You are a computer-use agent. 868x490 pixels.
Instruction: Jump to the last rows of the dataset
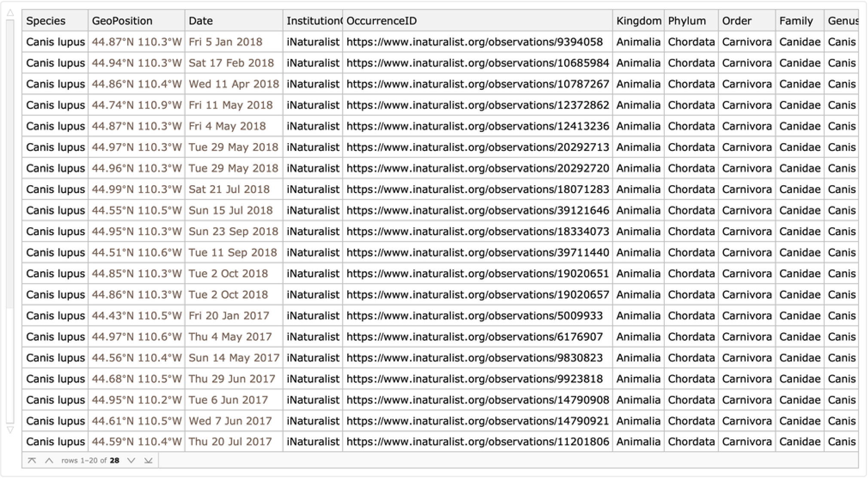[148, 461]
